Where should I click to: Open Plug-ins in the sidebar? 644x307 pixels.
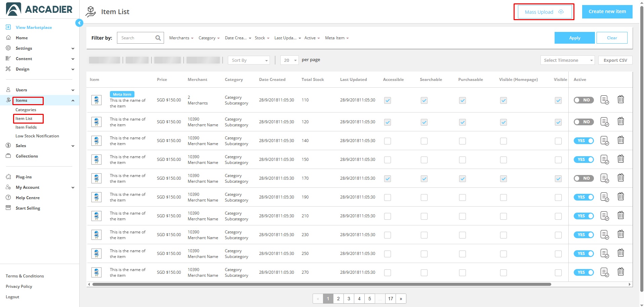tap(24, 177)
